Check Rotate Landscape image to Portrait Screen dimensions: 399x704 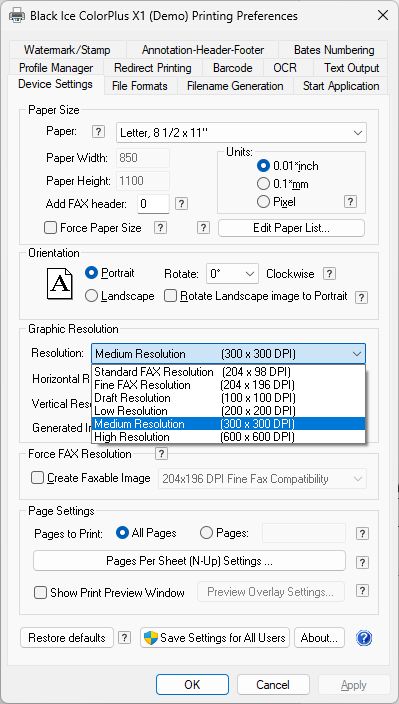tap(171, 296)
